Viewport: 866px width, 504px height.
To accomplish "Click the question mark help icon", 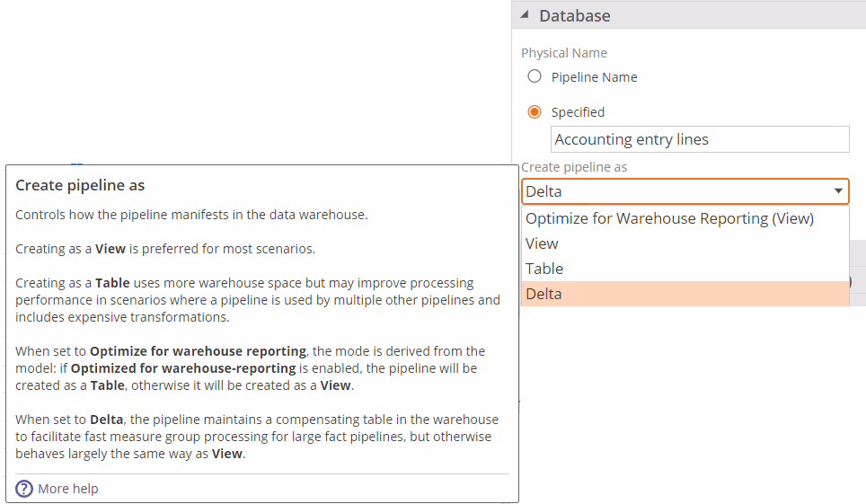I will click(x=24, y=489).
